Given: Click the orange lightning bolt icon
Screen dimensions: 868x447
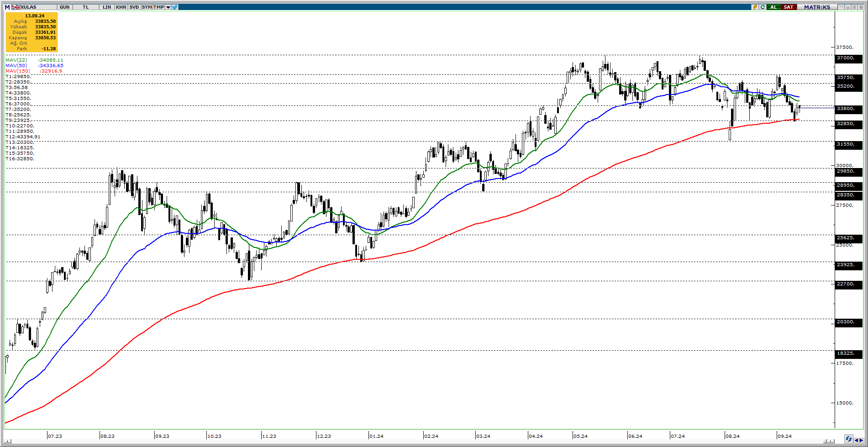Looking at the screenshot, I should click(755, 7).
